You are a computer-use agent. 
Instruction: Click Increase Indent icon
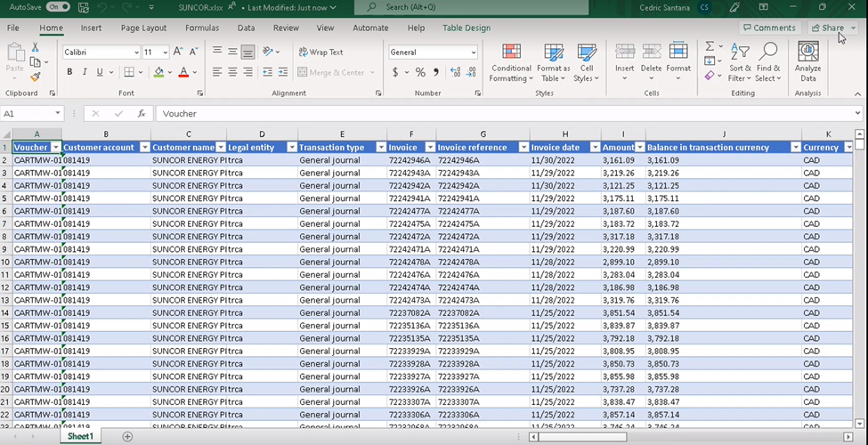tap(283, 72)
